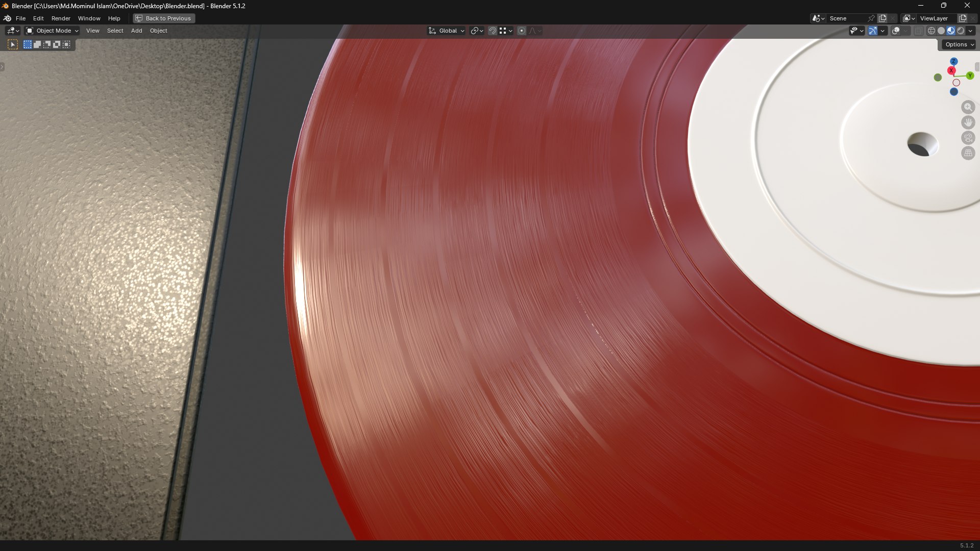The width and height of the screenshot is (980, 551).
Task: Click the Blender logo menu icon
Action: coord(7,18)
